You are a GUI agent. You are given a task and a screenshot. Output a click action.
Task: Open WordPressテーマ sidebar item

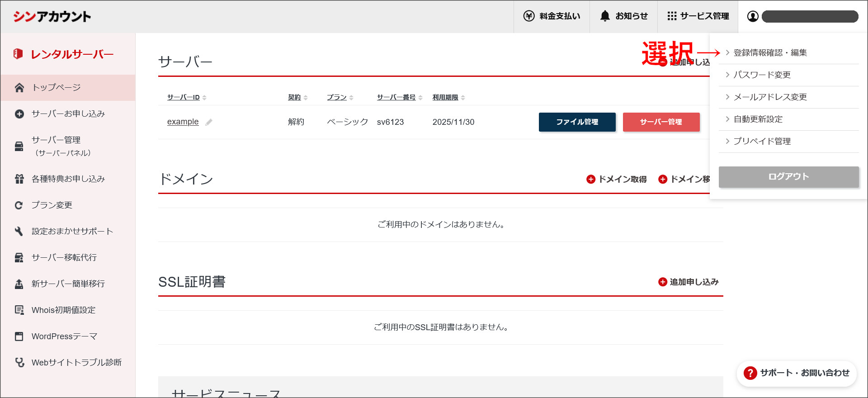tap(68, 336)
